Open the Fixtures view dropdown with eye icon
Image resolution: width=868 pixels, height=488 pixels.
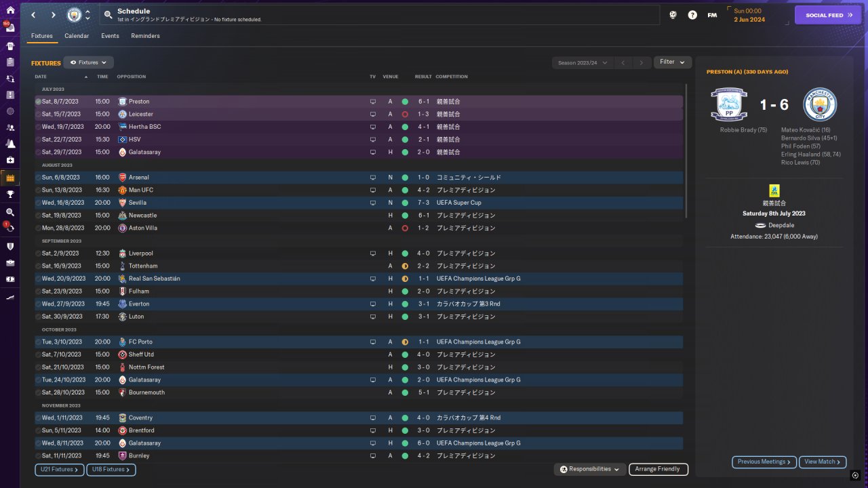click(88, 62)
